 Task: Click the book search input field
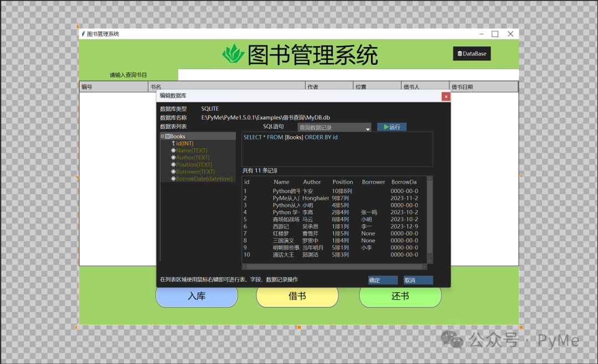pos(348,75)
